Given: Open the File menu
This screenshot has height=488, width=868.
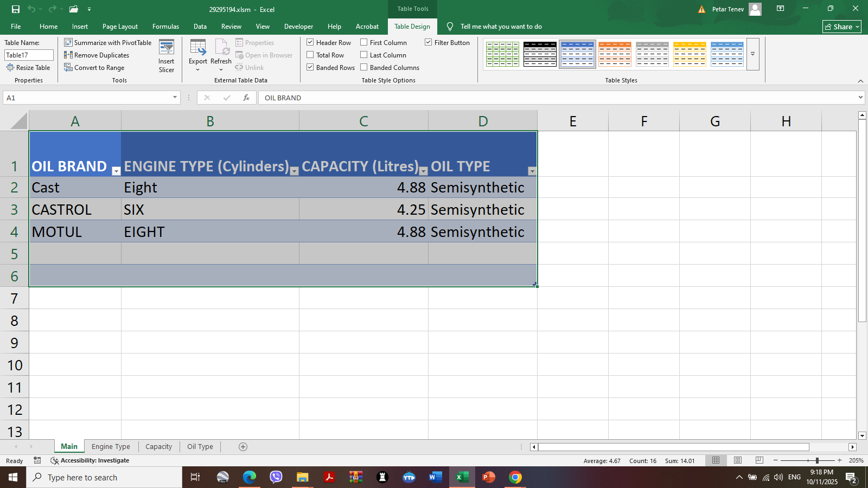Looking at the screenshot, I should click(16, 26).
